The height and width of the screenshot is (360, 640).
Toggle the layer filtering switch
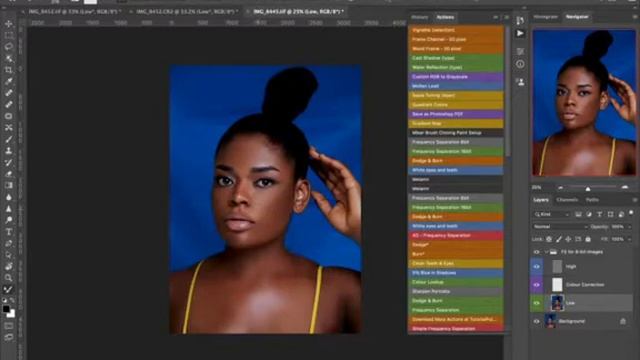[631, 213]
